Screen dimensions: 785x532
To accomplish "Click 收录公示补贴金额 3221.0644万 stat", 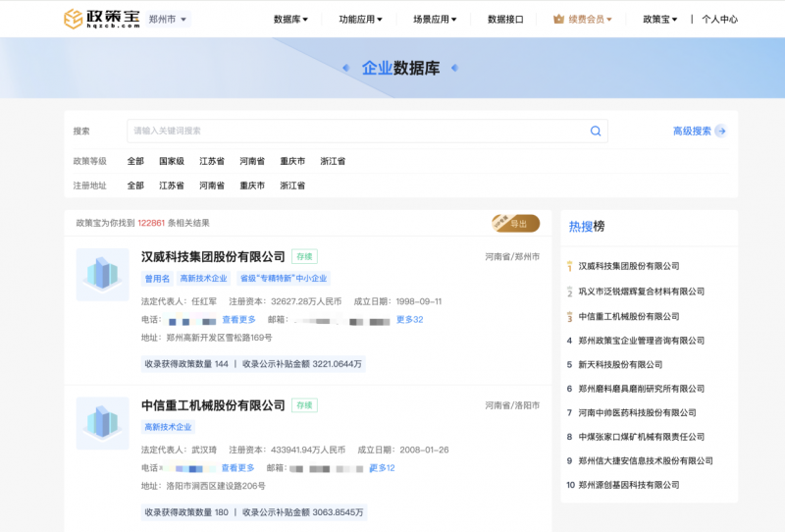I will pyautogui.click(x=302, y=364).
